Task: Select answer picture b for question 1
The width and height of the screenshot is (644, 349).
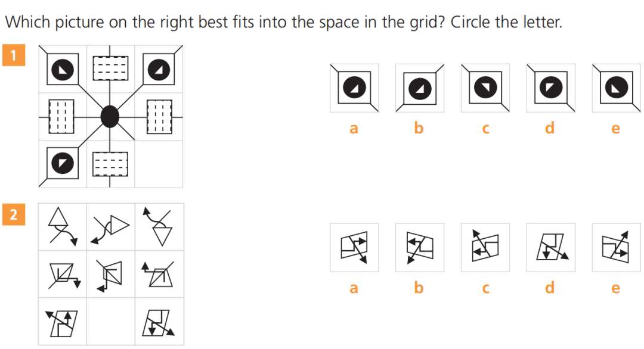Action: pos(419,88)
